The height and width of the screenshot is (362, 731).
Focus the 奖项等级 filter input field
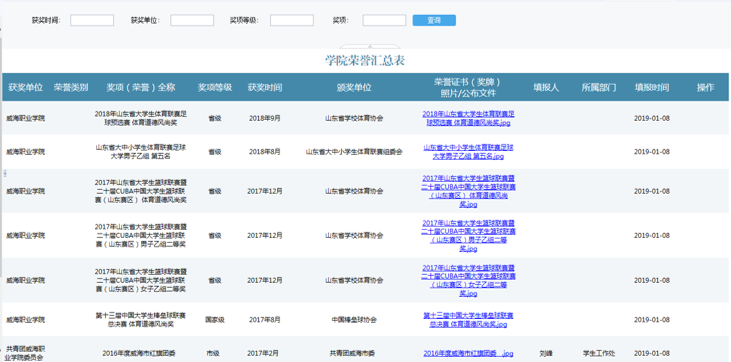292,20
